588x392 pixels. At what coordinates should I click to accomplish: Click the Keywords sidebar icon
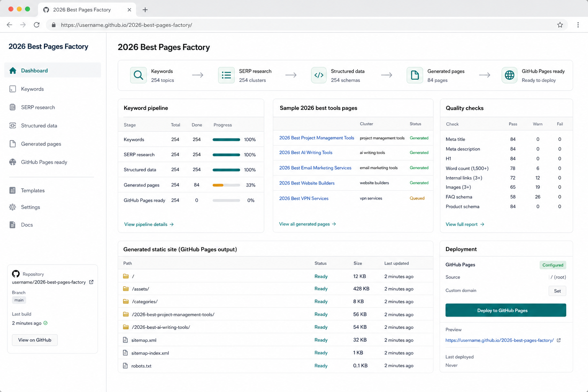[x=13, y=89]
